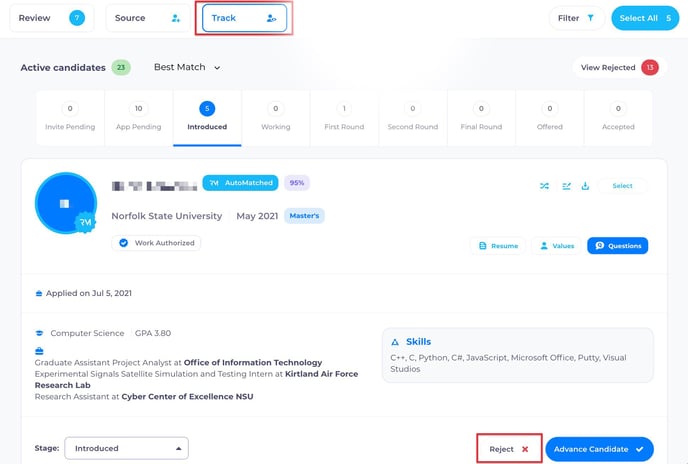Image resolution: width=688 pixels, height=464 pixels.
Task: Click the briefcase experience icon
Action: [39, 351]
